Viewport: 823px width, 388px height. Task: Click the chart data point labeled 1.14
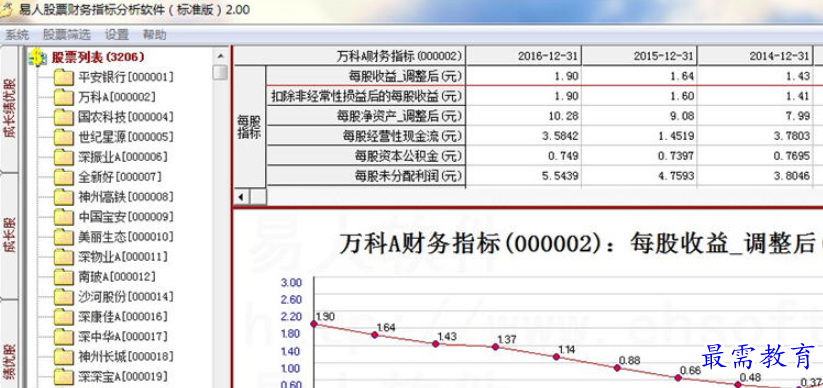[556, 356]
